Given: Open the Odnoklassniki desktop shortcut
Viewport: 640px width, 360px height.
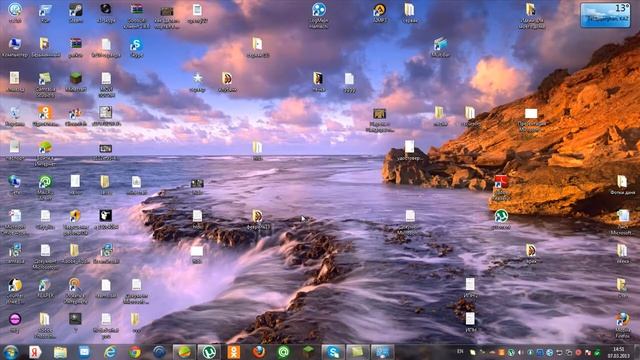Looking at the screenshot, I should click(45, 116).
